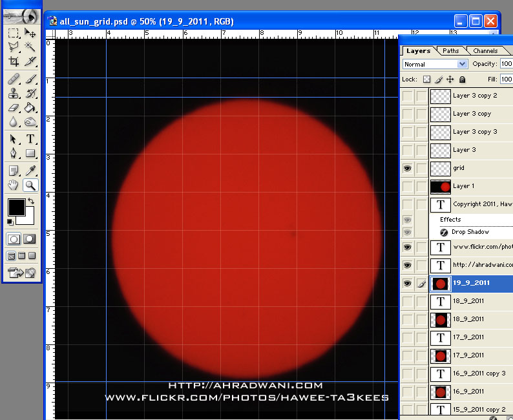Select the Paint Bucket tool

(30, 107)
